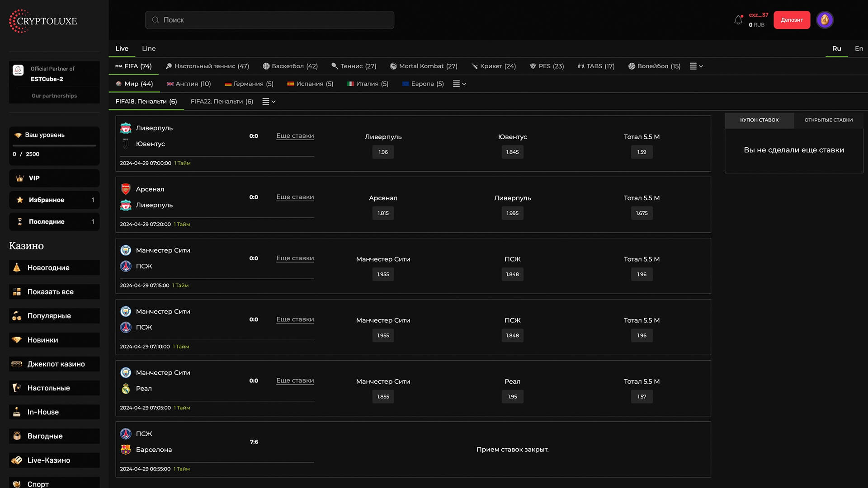
Task: Open the Открытые ставки tab
Action: 829,120
